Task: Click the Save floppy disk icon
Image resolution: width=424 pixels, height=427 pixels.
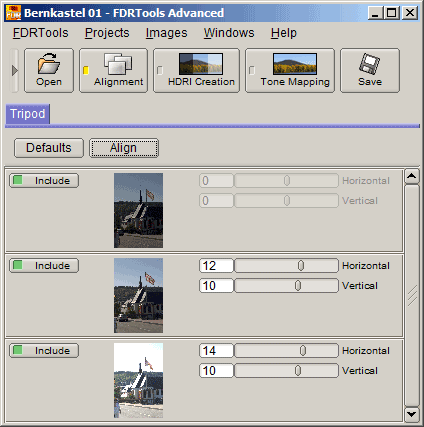Action: tap(369, 63)
